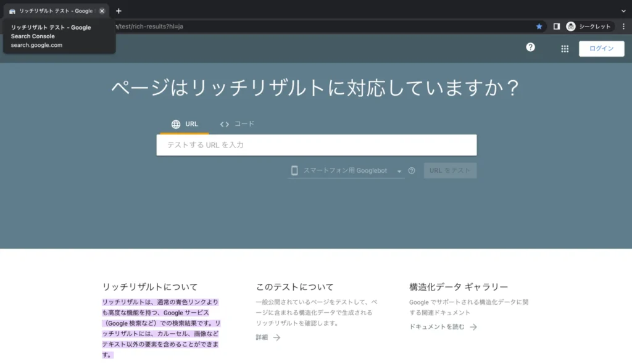Click the ページはリッチリザルトに対応していますか？ headline
The height and width of the screenshot is (364, 632).
pos(315,88)
